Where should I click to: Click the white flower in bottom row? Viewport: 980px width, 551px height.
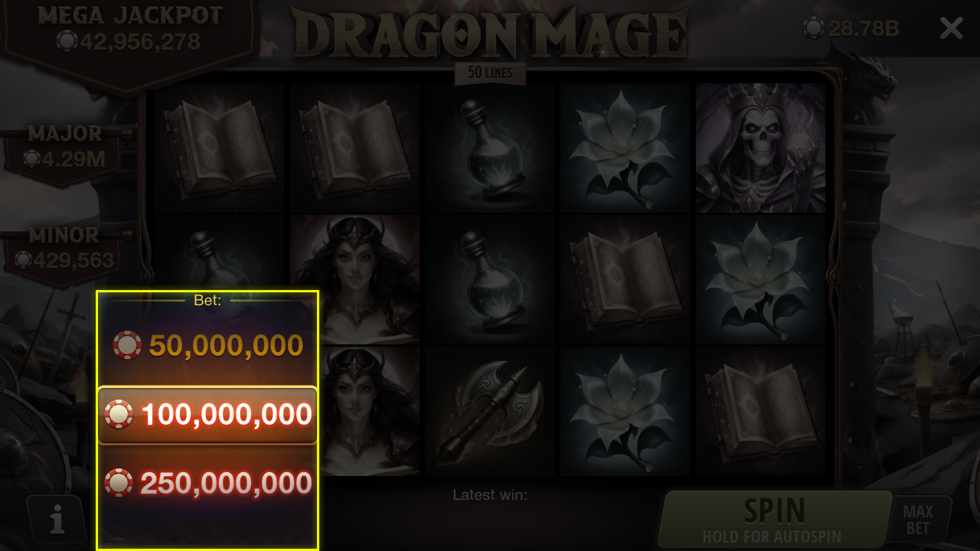click(x=626, y=412)
